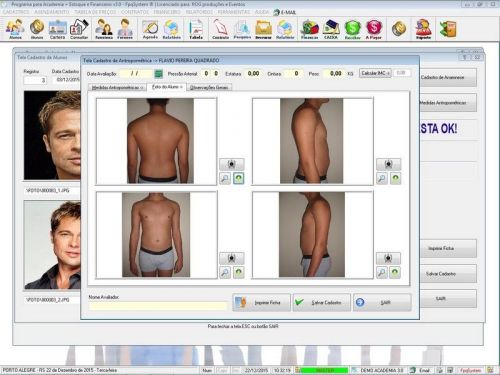Click webcam capture button for front photo

(x=232, y=258)
